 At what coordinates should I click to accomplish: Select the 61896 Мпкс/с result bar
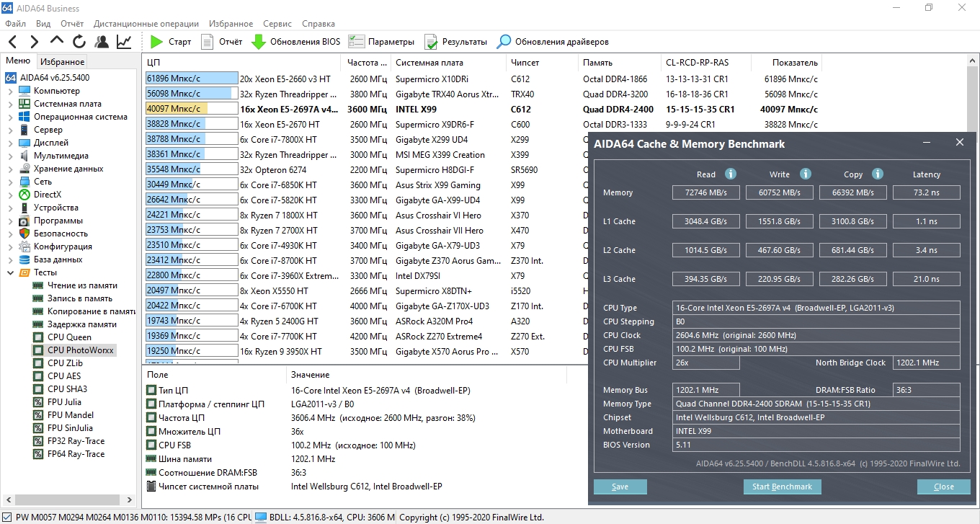click(192, 79)
